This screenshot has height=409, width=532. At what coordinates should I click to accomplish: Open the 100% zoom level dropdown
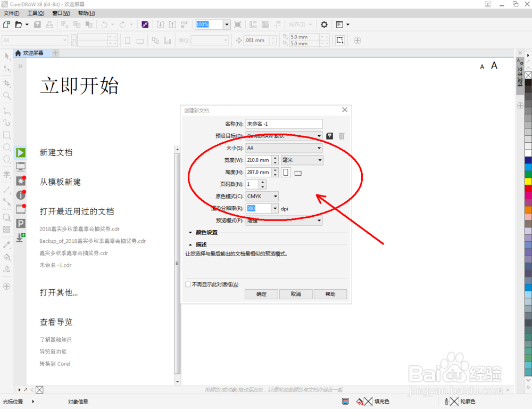pyautogui.click(x=227, y=24)
